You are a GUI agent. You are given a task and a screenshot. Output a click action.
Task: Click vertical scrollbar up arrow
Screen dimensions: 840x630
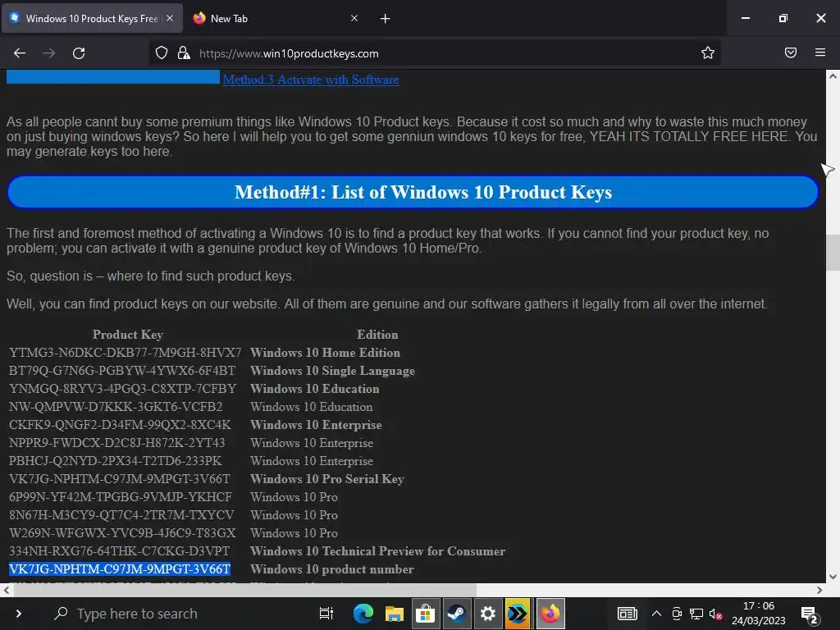click(833, 76)
